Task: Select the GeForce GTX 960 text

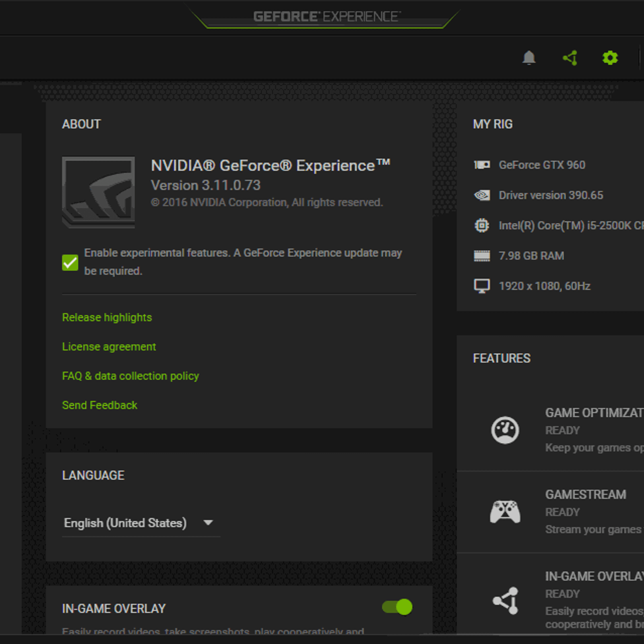Action: [542, 165]
